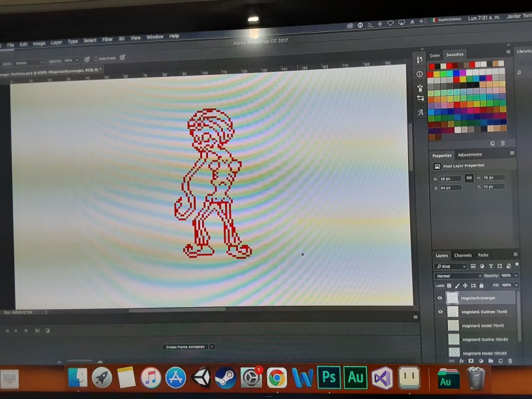The image size is (532, 399).
Task: Toggle lock position
Action: [465, 286]
